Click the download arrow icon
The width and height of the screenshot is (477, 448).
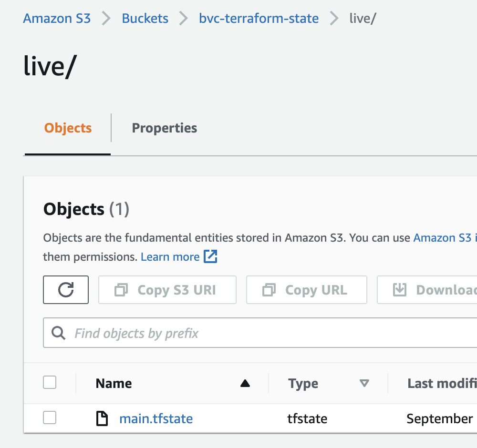(x=399, y=290)
